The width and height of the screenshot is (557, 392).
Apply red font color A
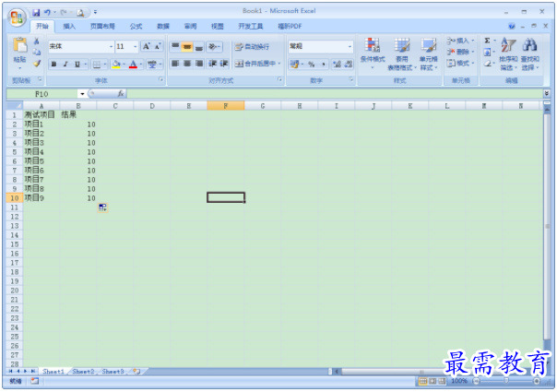[x=133, y=65]
